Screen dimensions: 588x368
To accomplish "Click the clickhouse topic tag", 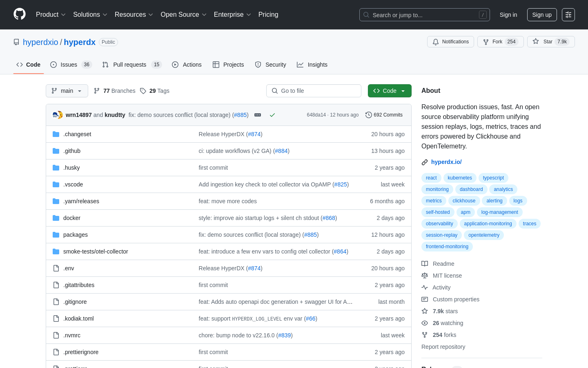I will pyautogui.click(x=464, y=201).
